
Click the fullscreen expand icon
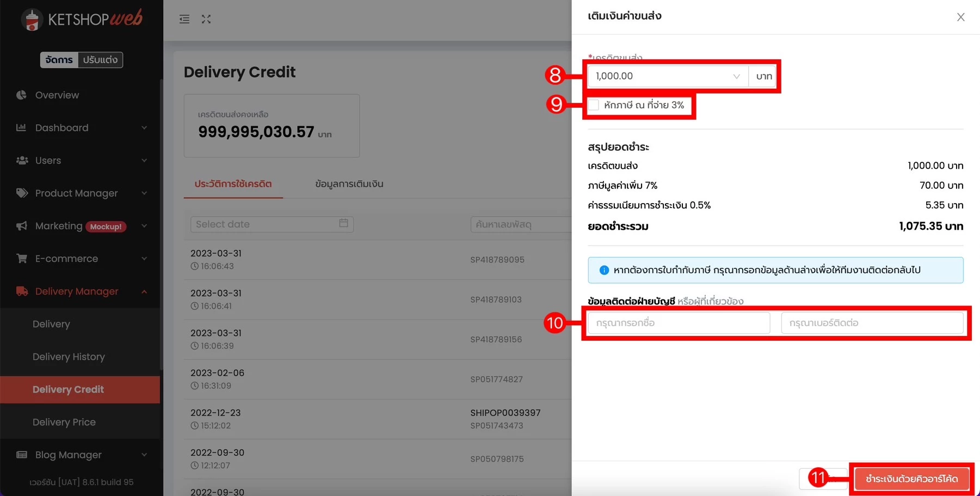206,19
